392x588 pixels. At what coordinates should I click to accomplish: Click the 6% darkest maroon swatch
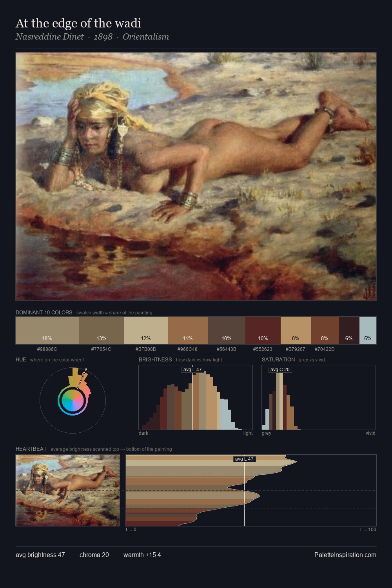[x=349, y=330]
